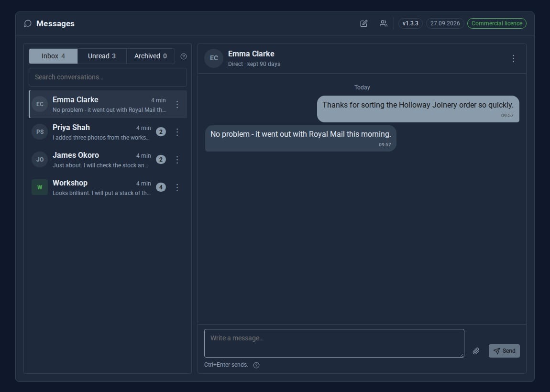
Task: Click the Search conversations field
Action: 108,77
